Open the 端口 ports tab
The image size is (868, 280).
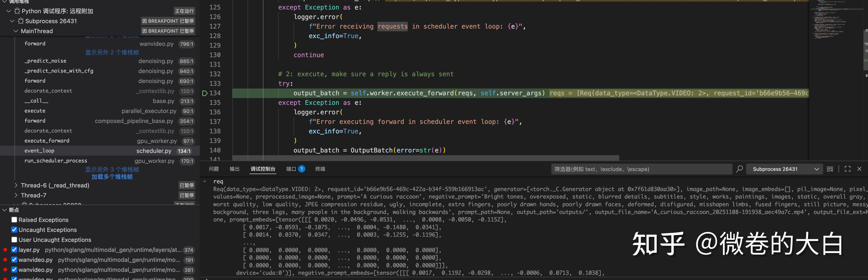coord(291,169)
